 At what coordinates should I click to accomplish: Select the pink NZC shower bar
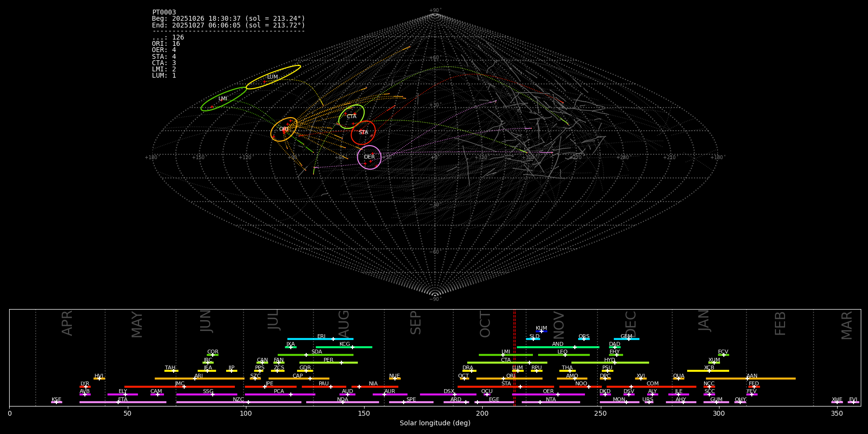point(239,402)
